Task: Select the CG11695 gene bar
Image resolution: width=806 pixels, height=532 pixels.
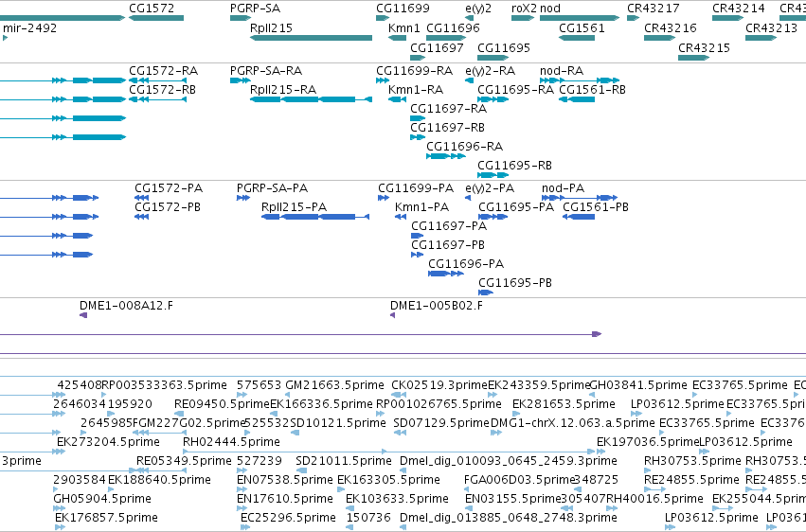Action: [493, 58]
